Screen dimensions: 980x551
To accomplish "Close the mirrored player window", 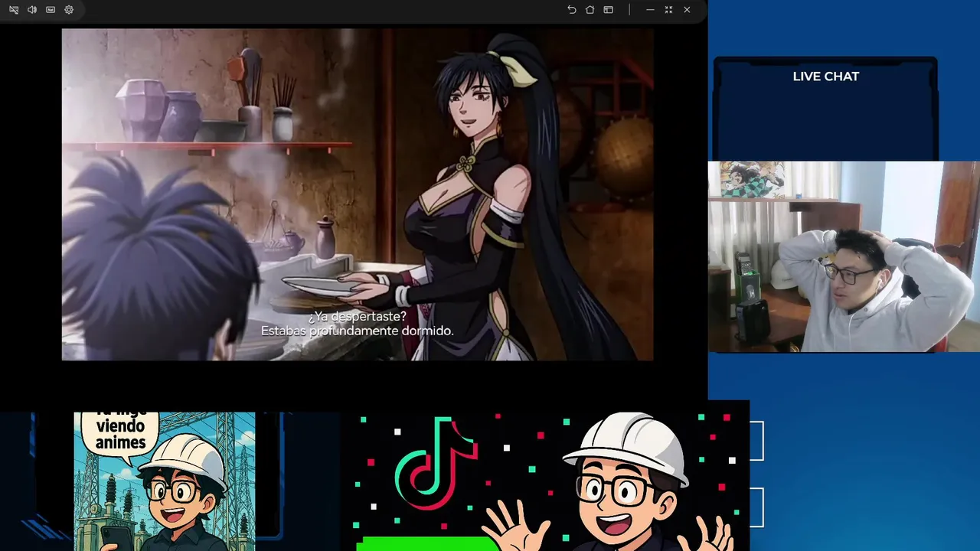I will point(687,10).
